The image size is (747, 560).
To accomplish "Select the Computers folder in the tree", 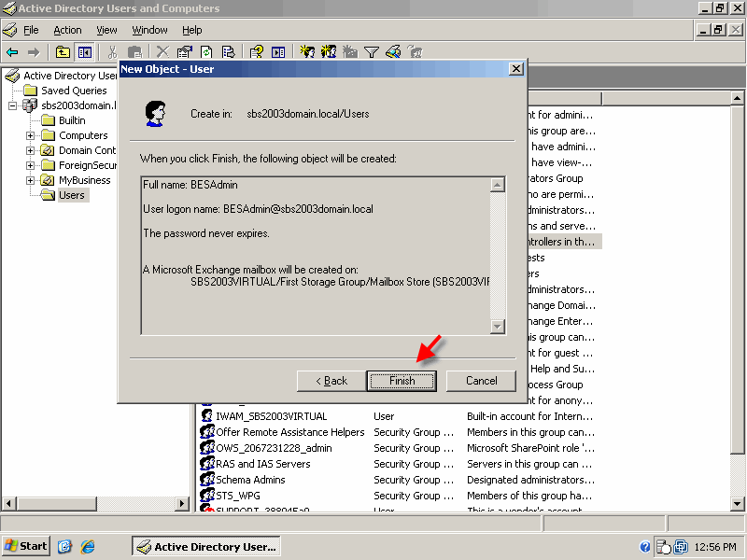I will point(83,135).
